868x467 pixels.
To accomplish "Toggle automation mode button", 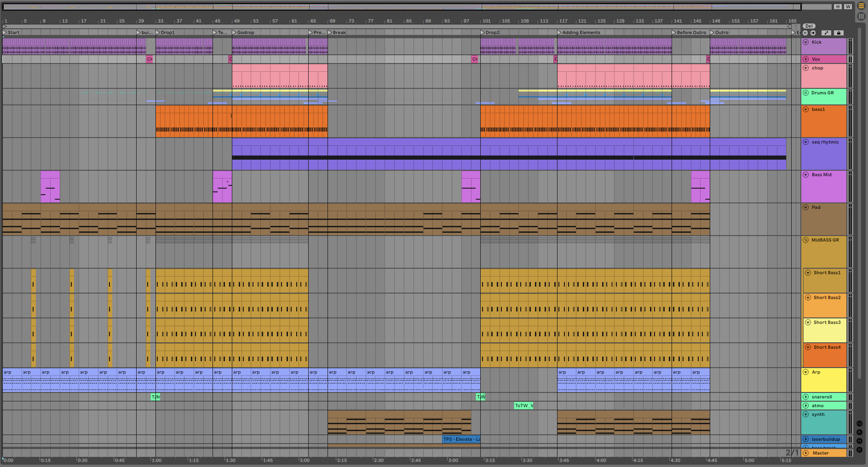I will 827,33.
